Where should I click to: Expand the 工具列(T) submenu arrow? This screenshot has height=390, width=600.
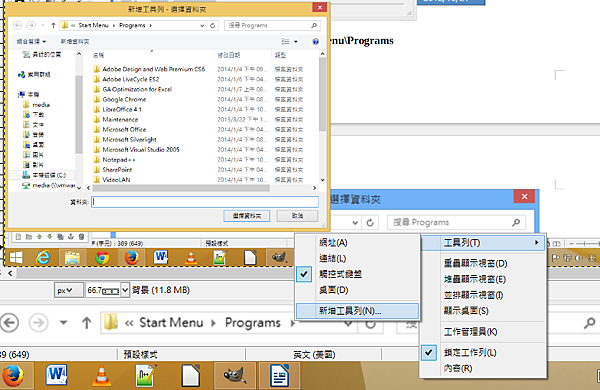[x=536, y=242]
